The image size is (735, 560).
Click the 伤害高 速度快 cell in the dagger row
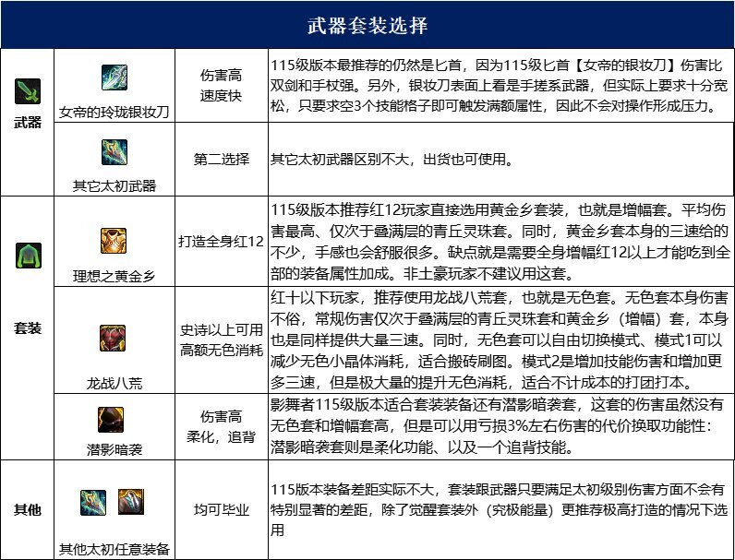(222, 85)
